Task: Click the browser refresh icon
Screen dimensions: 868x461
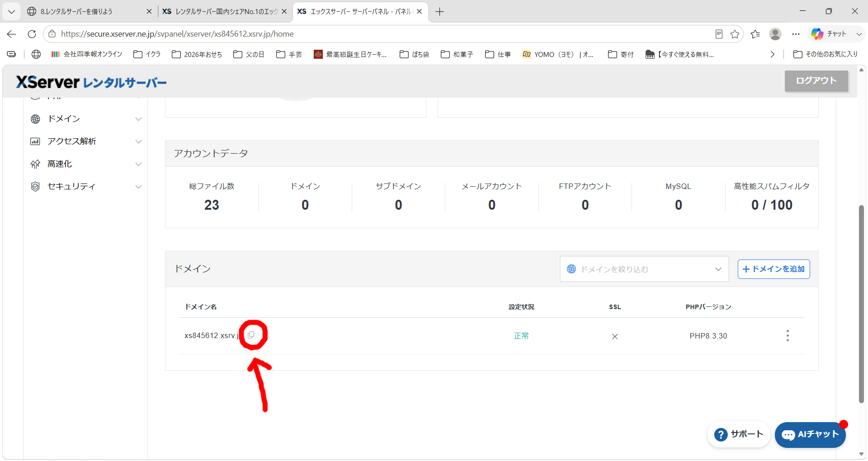Action: pyautogui.click(x=32, y=34)
